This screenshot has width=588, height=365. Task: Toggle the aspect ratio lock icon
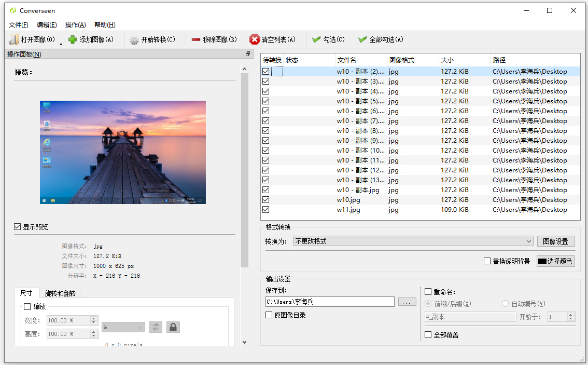(173, 327)
